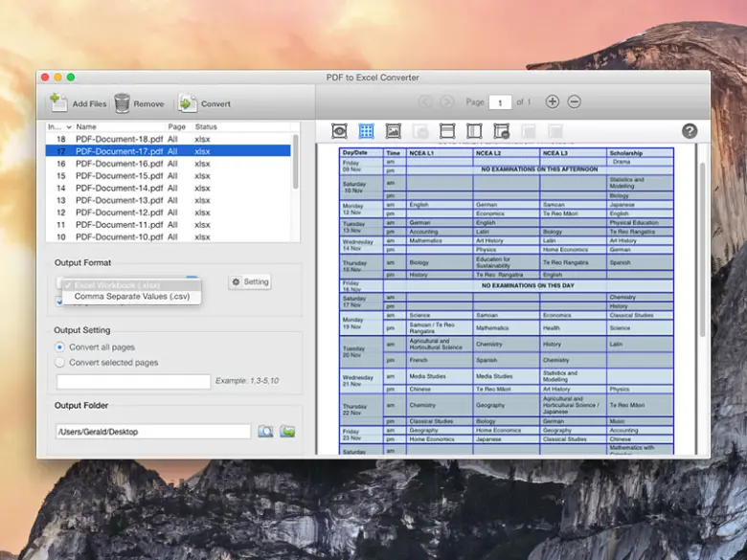Click the remove table area tool icon
Screen dimensions: 747x560
pyautogui.click(x=501, y=131)
